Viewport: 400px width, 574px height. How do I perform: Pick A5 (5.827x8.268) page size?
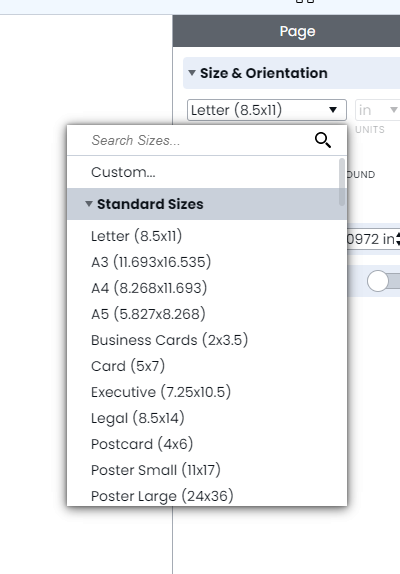pos(148,314)
